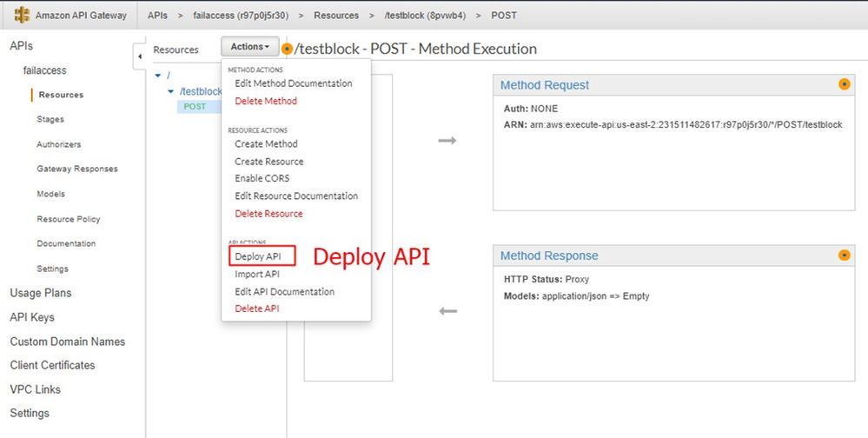The image size is (868, 438).
Task: Select the POST method in resource tree
Action: pyautogui.click(x=195, y=106)
